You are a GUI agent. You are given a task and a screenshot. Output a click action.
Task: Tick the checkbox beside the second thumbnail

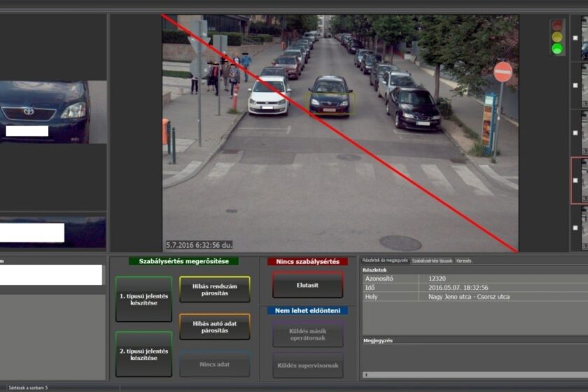pos(575,85)
